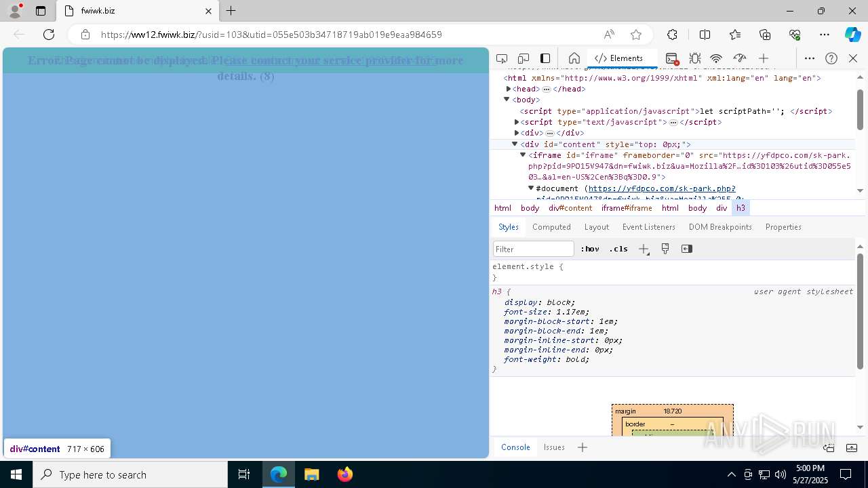Click the Styles pane vertical scrollbar
Viewport: 868px width, 488px height.
[x=860, y=310]
